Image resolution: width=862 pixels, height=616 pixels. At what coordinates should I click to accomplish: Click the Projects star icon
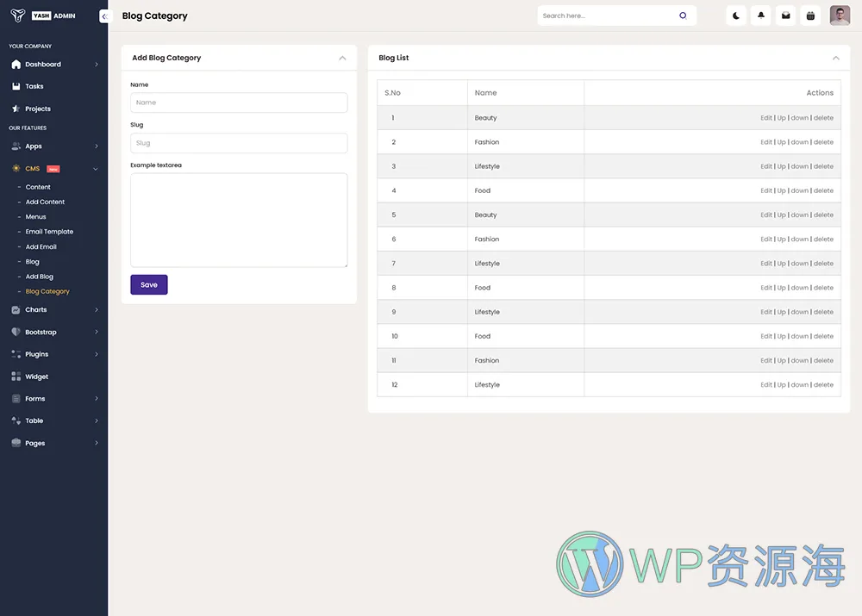pyautogui.click(x=16, y=109)
